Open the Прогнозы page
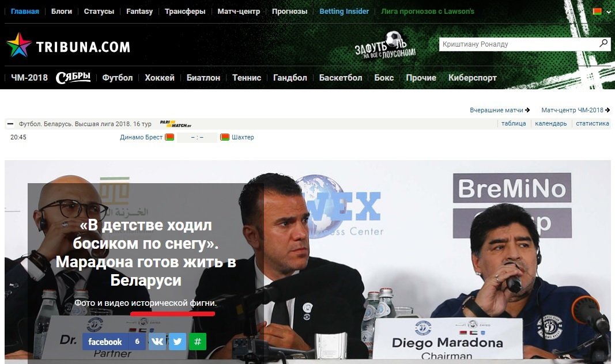 tap(289, 12)
